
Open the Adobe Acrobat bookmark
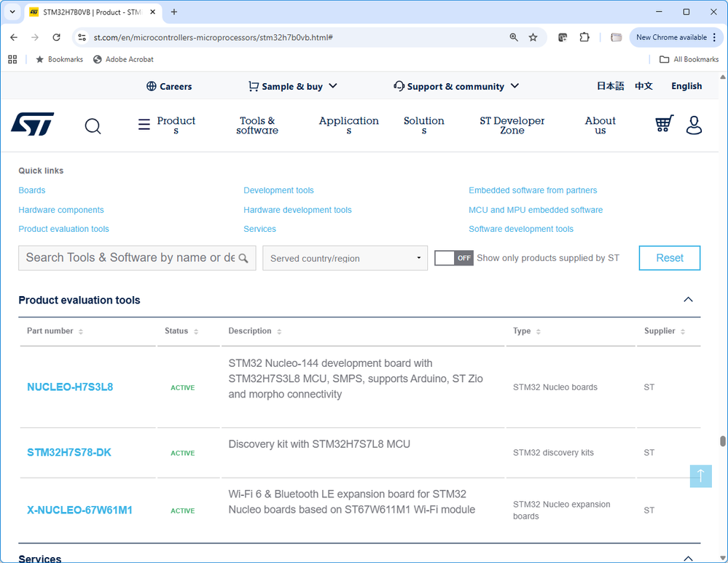click(x=123, y=60)
